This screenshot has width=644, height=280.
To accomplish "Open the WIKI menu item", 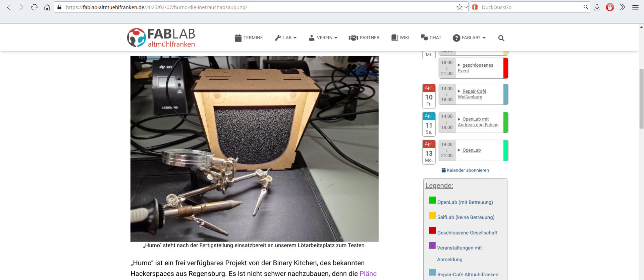I will click(400, 38).
